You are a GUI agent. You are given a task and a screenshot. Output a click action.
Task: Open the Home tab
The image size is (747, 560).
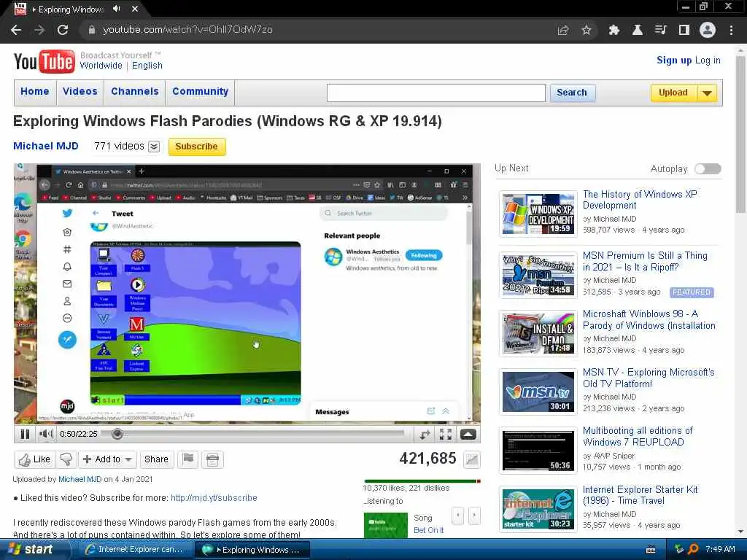tap(35, 91)
